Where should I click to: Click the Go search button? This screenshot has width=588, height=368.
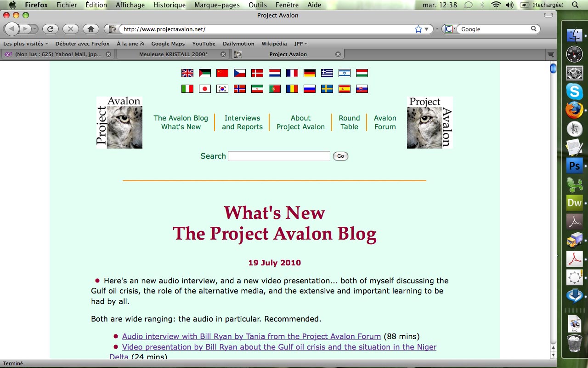pyautogui.click(x=340, y=156)
